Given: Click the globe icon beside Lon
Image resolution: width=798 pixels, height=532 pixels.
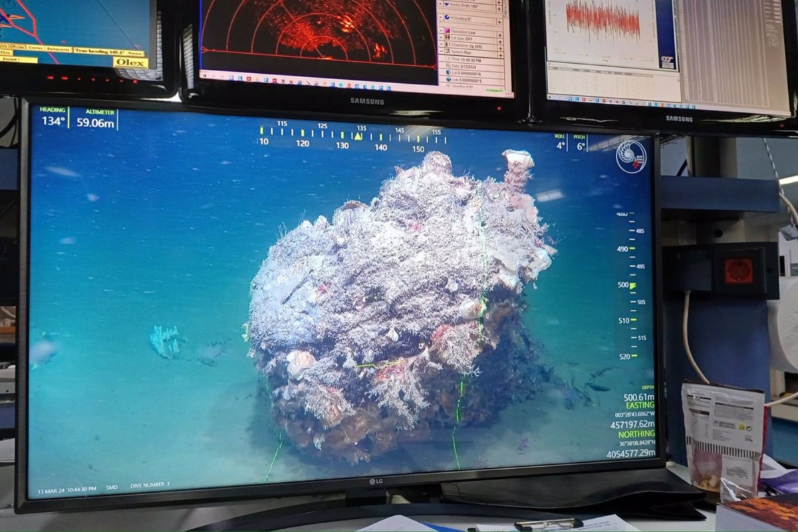Looking at the screenshot, I should pos(449,80).
